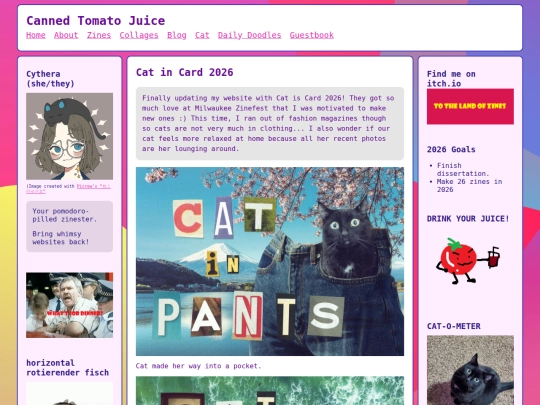The height and width of the screenshot is (405, 540).
Task: Click the 'Cythera (she/they)' name heading
Action: 50,79
